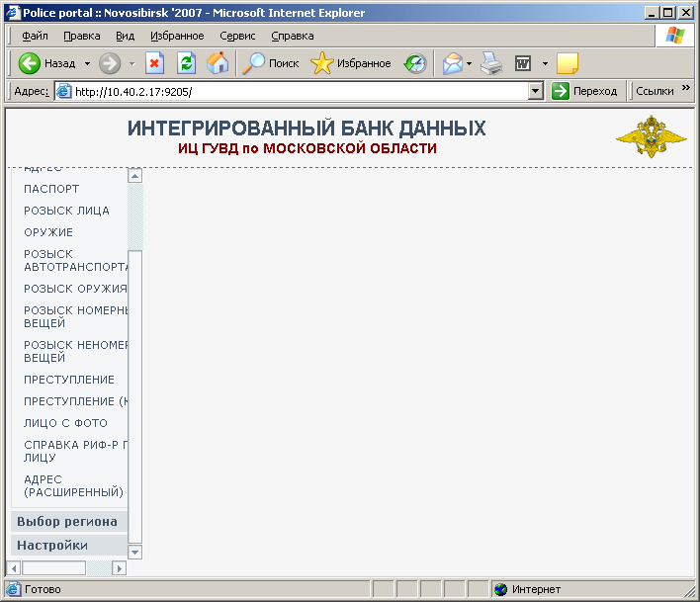This screenshot has height=602, width=700.
Task: Click the page icon in address bar
Action: point(64,91)
